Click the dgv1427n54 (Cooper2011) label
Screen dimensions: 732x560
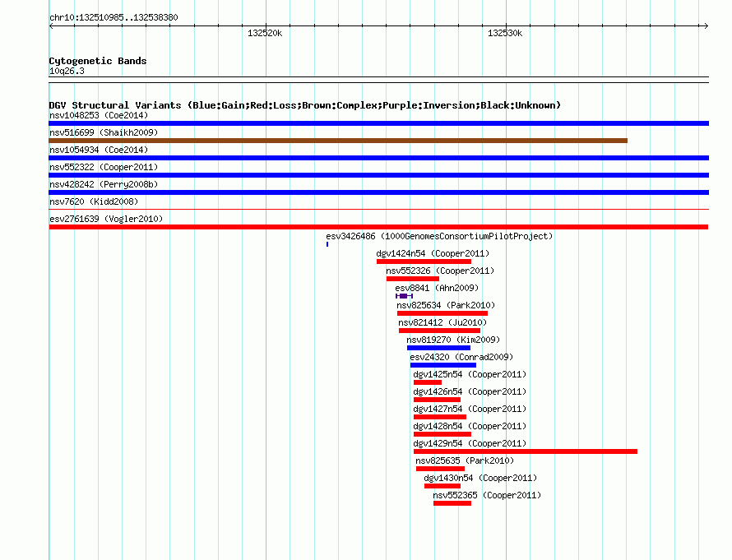click(470, 409)
